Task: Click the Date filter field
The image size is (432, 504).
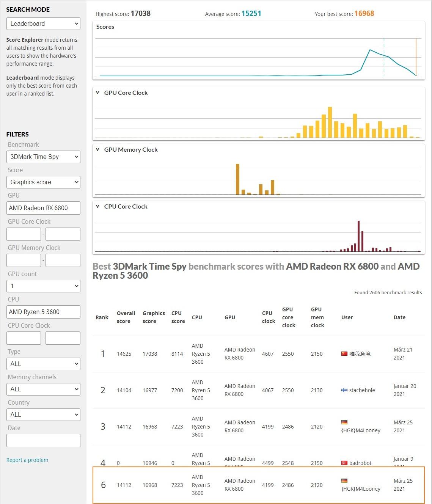Action: 43,440
